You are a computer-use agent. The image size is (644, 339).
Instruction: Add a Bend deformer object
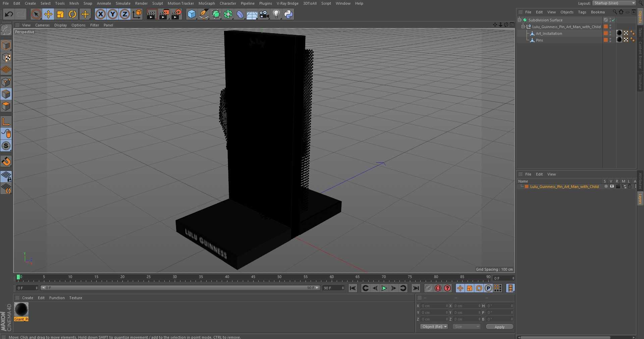[240, 14]
